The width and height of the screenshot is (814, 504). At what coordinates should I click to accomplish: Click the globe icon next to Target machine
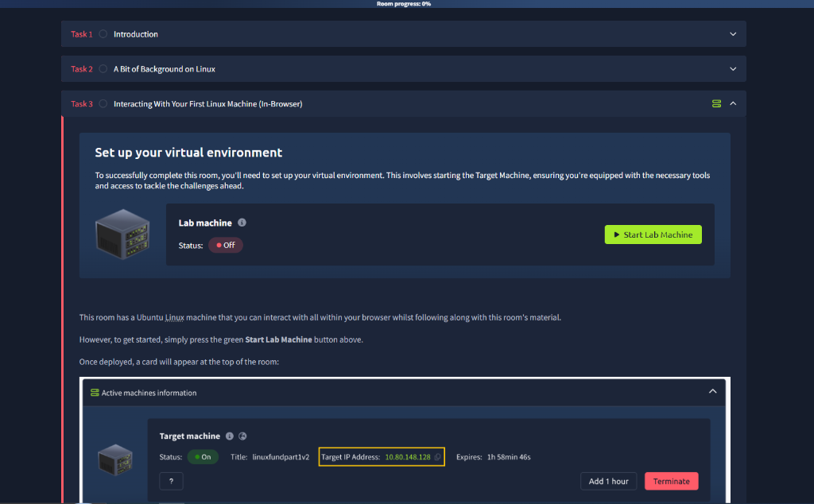coord(242,436)
